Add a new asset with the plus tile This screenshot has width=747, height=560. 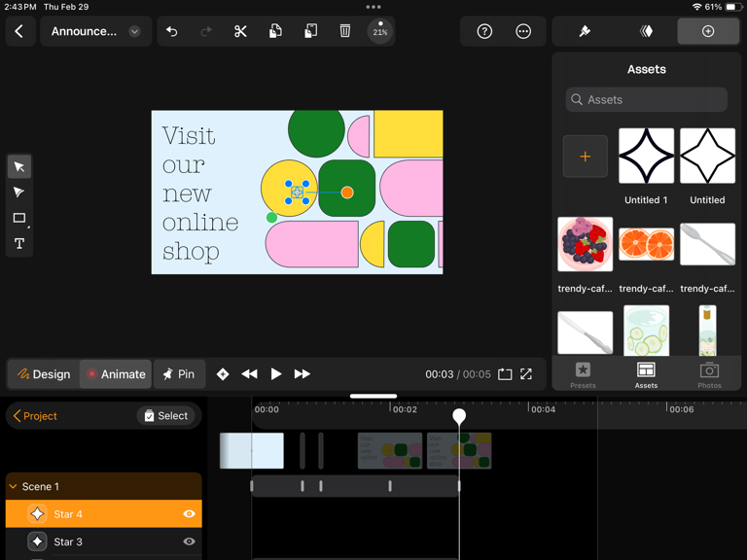[585, 157]
